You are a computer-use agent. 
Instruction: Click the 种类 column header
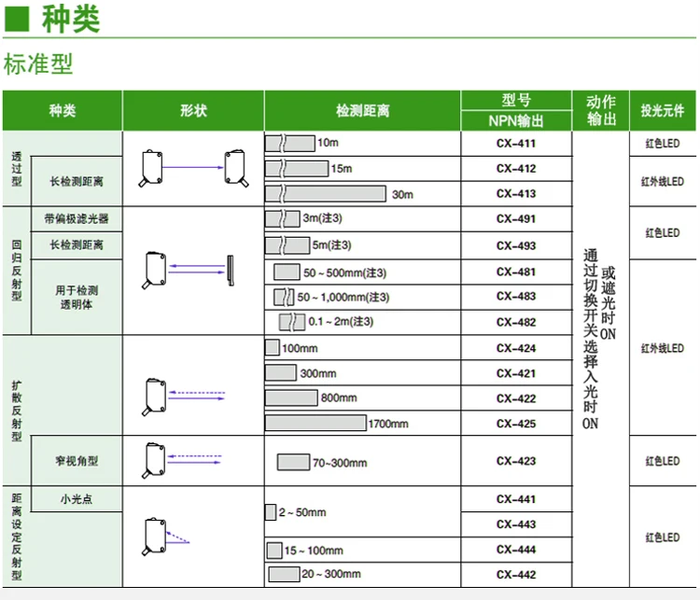tap(63, 110)
